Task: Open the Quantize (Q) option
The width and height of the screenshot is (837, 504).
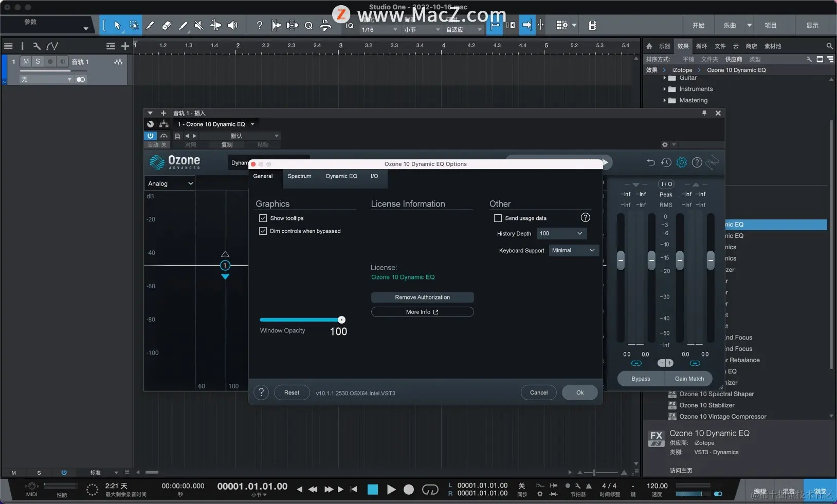Action: click(x=308, y=25)
